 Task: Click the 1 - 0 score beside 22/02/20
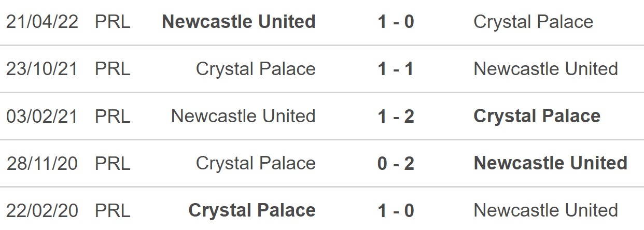click(x=396, y=210)
